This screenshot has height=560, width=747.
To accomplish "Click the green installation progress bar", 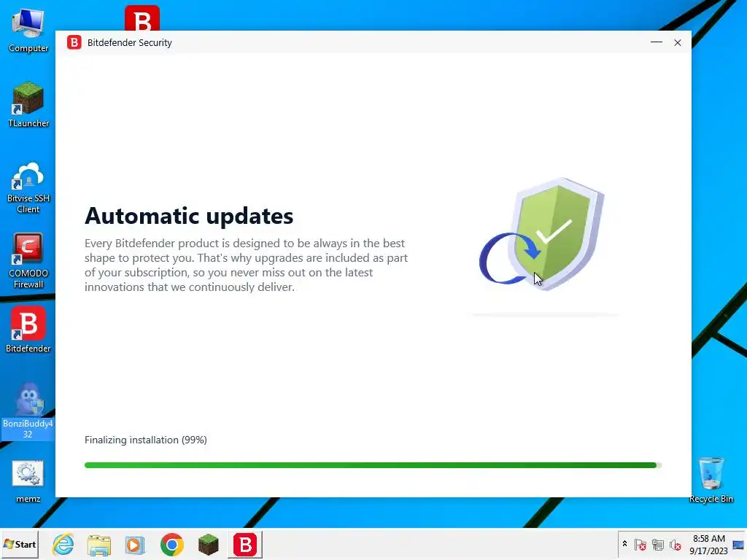I will [x=373, y=465].
